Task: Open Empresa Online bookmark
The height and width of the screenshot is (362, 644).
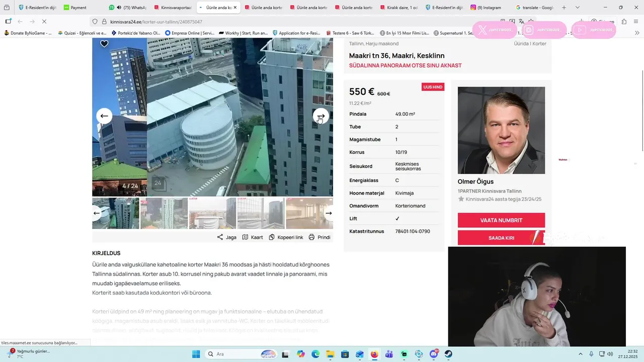Action: coord(190,33)
